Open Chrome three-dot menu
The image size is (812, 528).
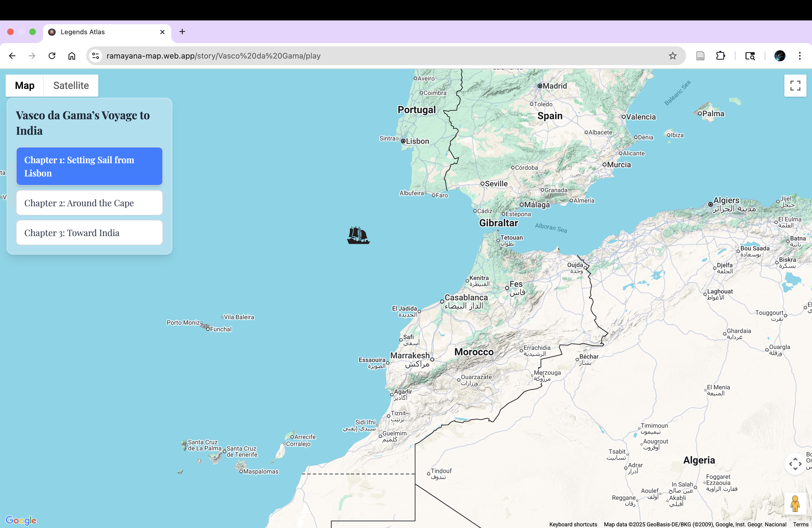800,56
